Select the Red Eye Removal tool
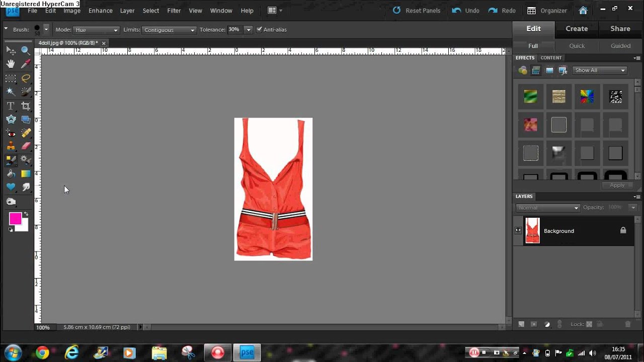Screen dimensions: 644x362 (11, 133)
